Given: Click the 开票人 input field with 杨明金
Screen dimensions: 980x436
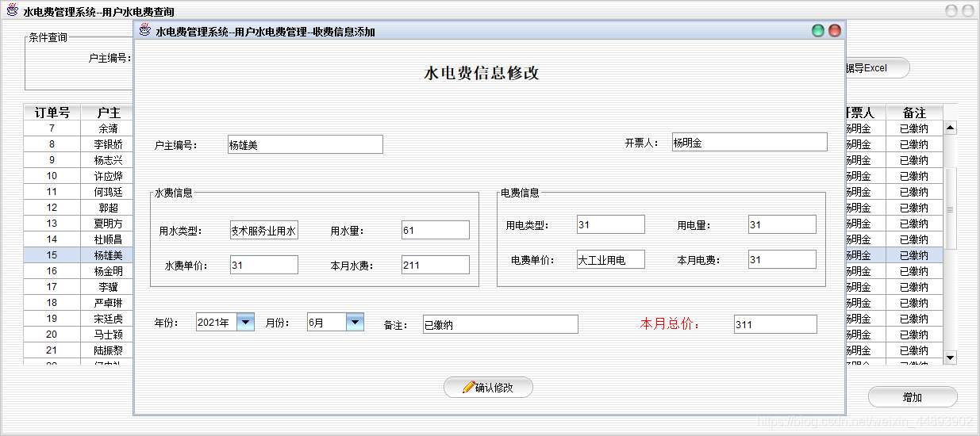Looking at the screenshot, I should pyautogui.click(x=749, y=142).
